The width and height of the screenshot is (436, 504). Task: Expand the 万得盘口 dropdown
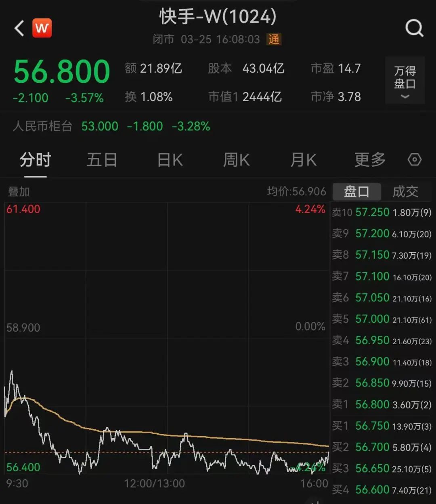[x=405, y=81]
